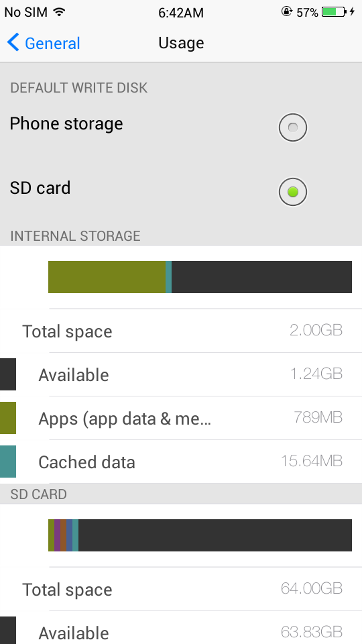Screen dimensions: 362x644
Task: Tap the internal storage Total space row
Action: click(181, 331)
